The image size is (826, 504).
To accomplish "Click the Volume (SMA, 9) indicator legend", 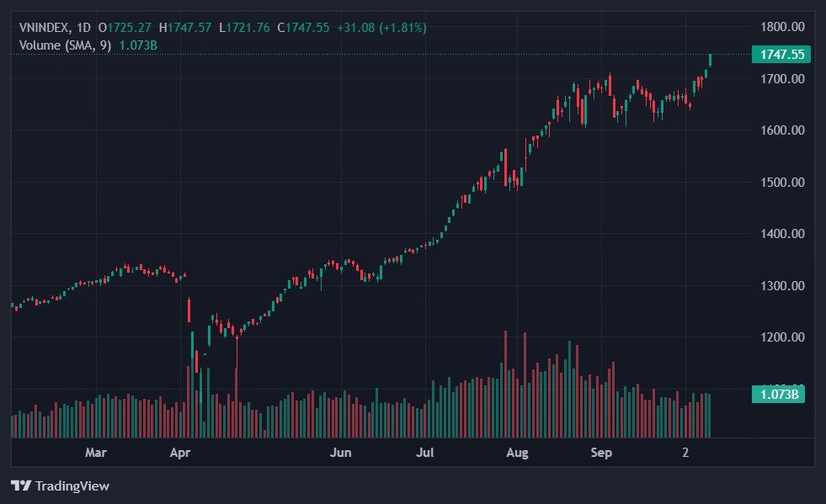I will (66, 45).
